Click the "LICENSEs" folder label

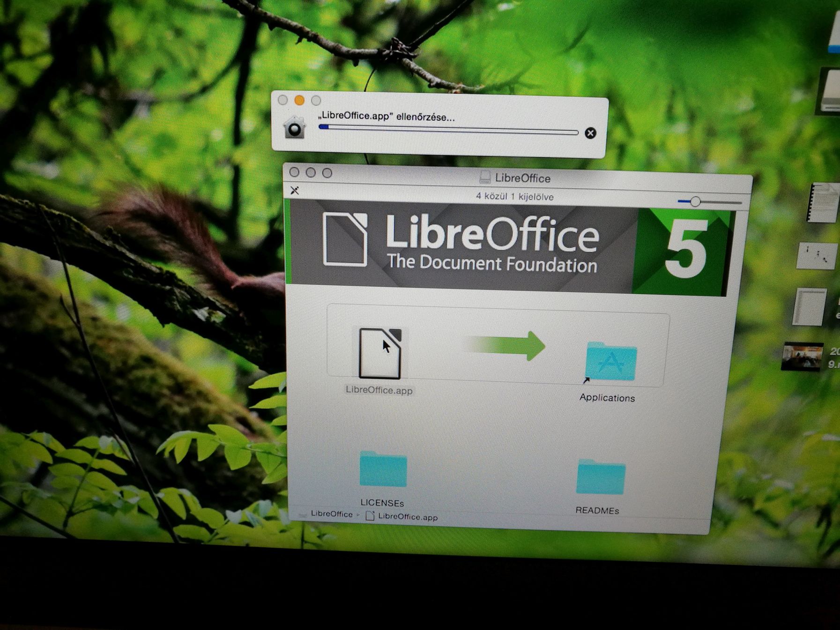[382, 503]
